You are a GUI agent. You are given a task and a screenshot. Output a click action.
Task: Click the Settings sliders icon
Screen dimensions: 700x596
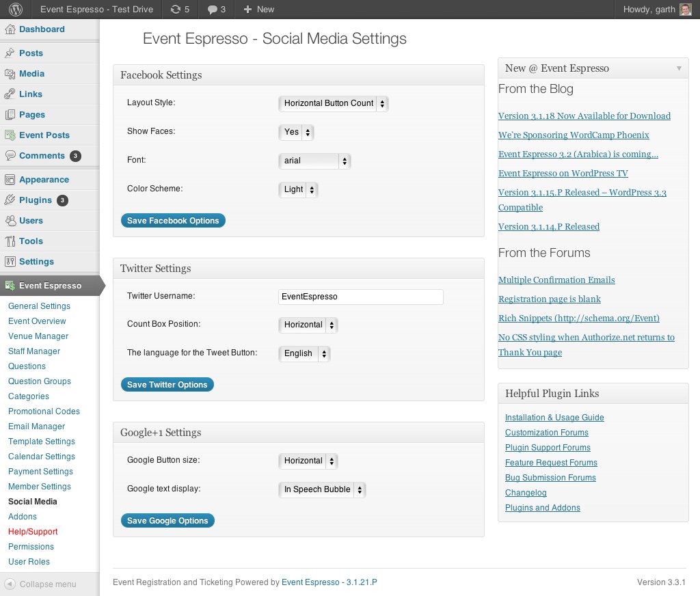pyautogui.click(x=10, y=262)
